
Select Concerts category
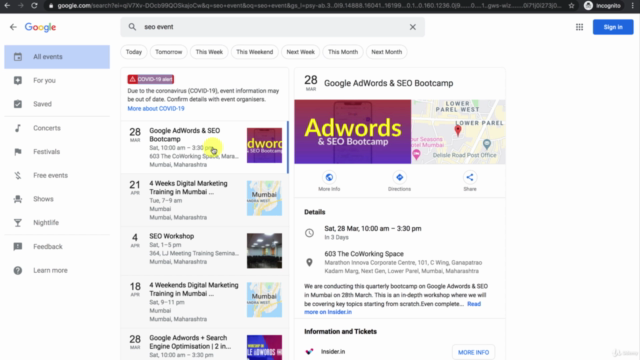pos(57,128)
